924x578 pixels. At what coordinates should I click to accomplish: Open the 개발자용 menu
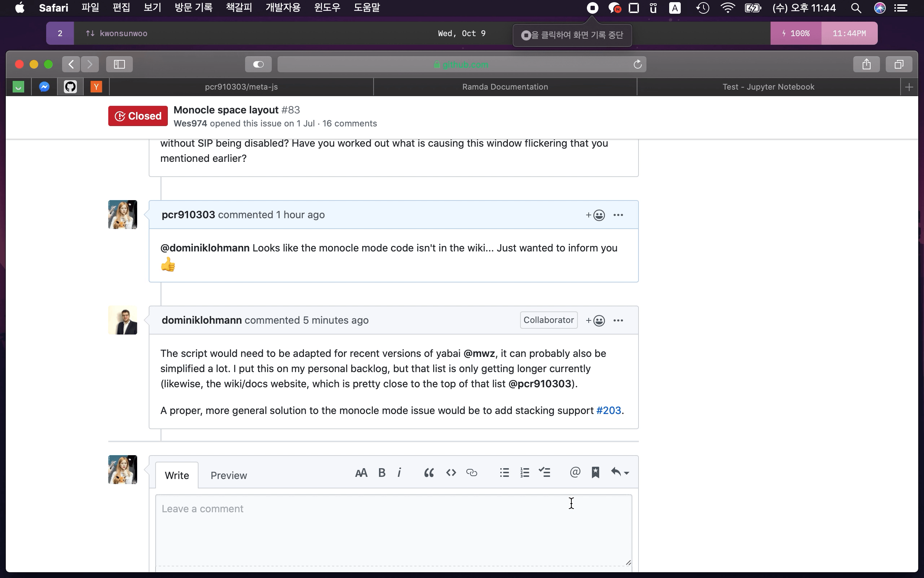pos(283,8)
